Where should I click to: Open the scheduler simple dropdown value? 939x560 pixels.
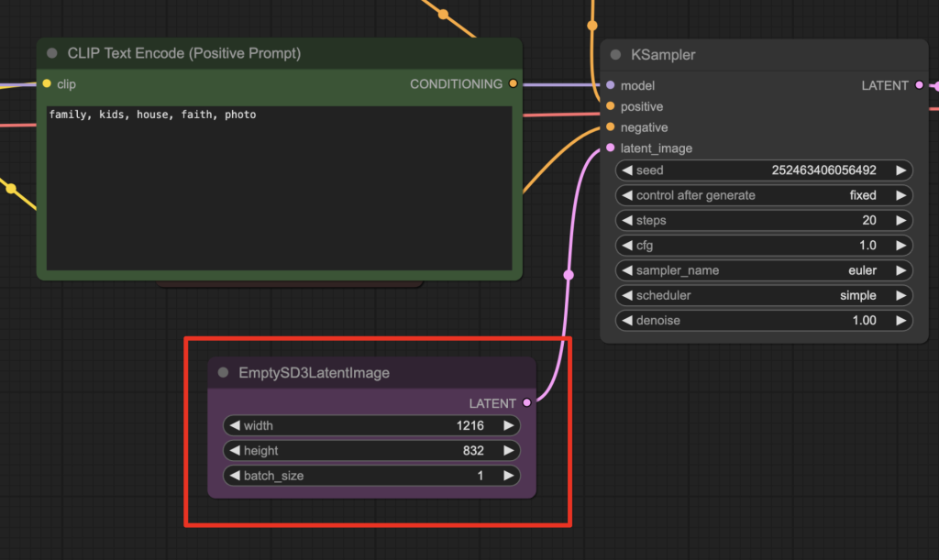pyautogui.click(x=858, y=295)
